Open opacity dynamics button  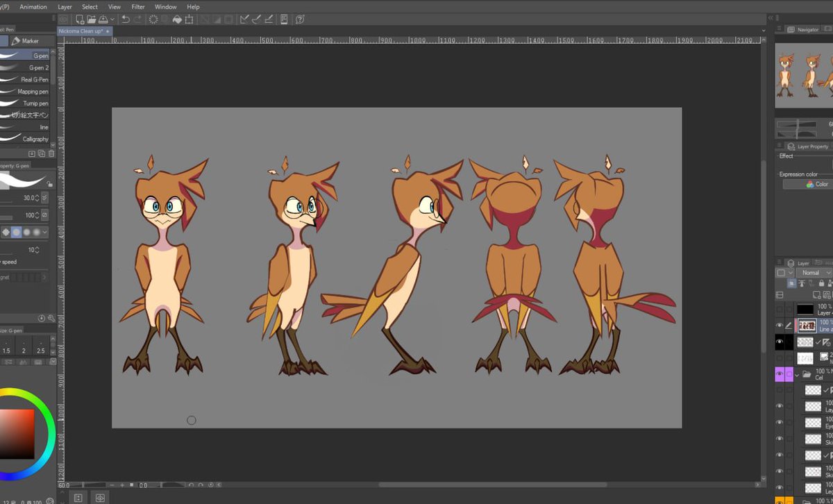(45, 215)
